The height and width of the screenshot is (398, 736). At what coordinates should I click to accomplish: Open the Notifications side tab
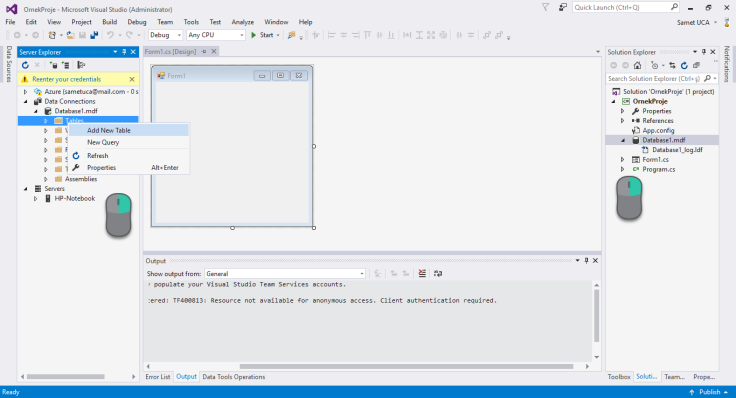[727, 64]
